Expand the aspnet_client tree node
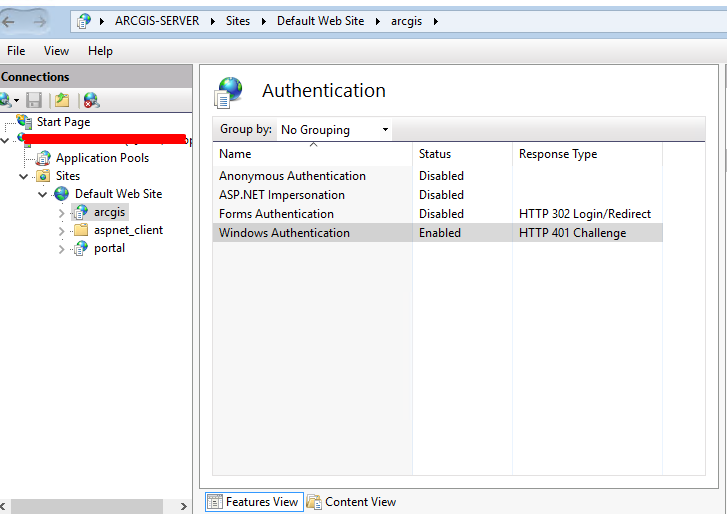727x514 pixels. tap(62, 231)
